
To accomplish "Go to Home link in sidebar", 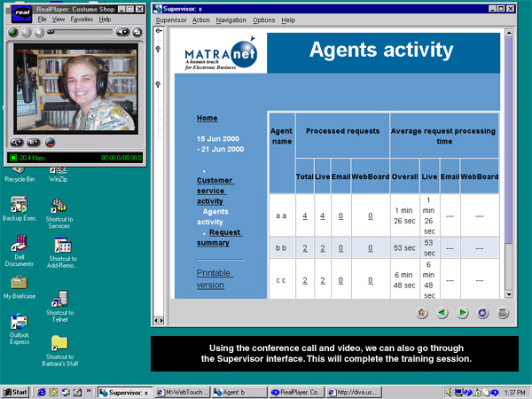I will [207, 118].
